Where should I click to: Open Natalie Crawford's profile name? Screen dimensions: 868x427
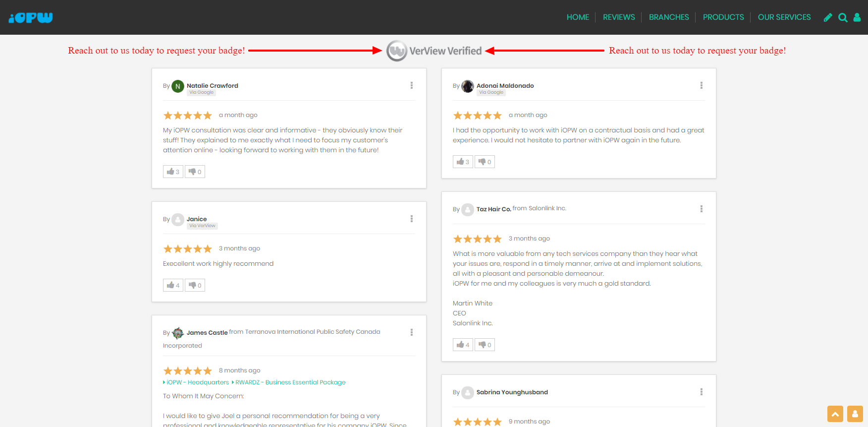click(x=213, y=86)
